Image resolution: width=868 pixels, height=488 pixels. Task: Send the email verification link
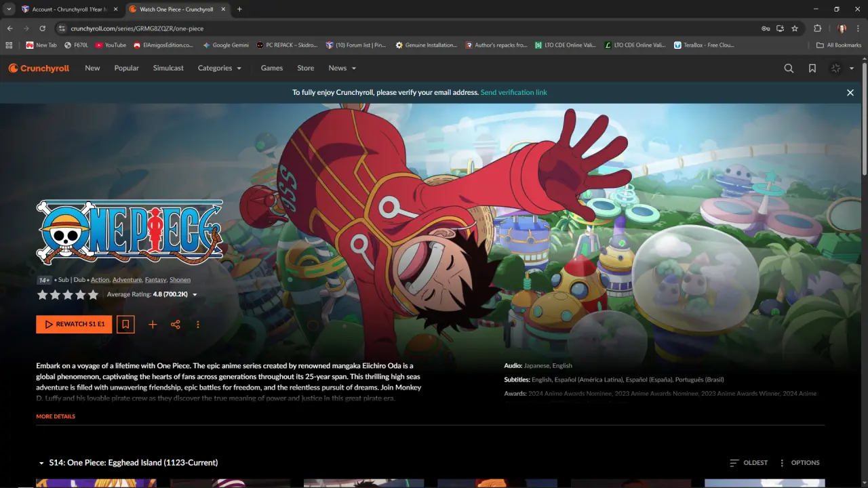click(x=514, y=92)
